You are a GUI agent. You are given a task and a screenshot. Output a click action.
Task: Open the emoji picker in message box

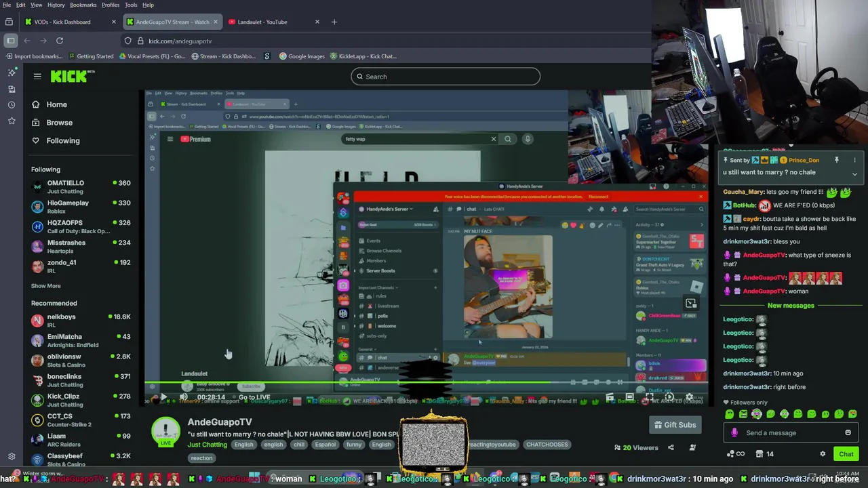848,432
